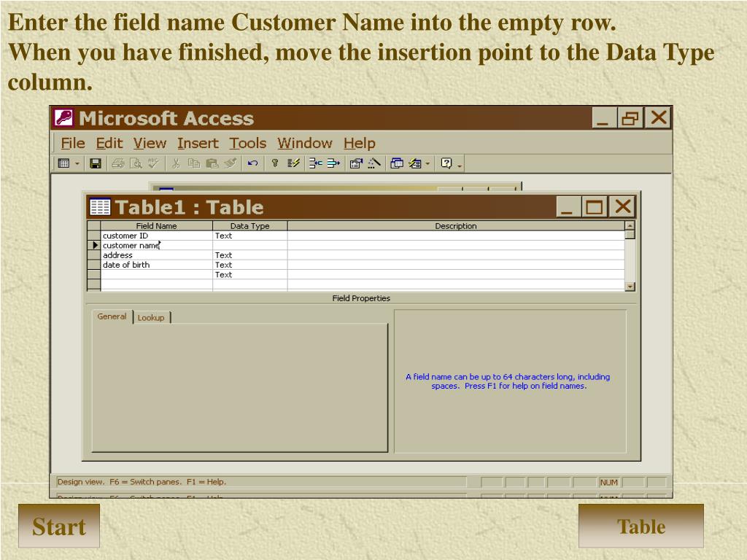
Task: Open the toolbar options arrow after Help
Action: (x=460, y=166)
